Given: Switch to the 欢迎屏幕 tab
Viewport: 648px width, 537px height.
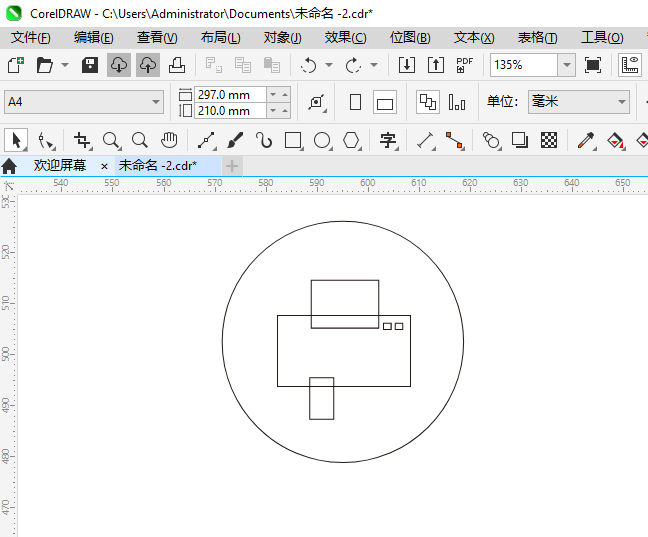Looking at the screenshot, I should click(x=59, y=166).
